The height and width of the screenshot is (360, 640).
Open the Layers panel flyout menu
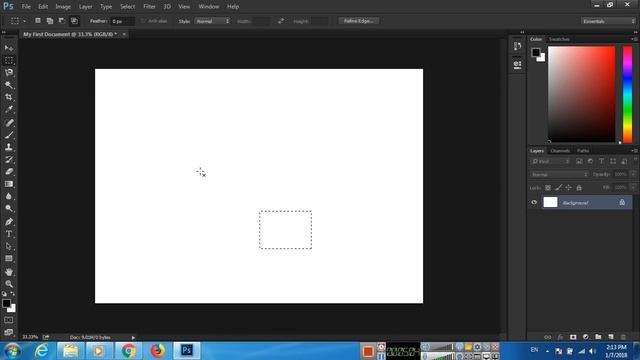634,151
